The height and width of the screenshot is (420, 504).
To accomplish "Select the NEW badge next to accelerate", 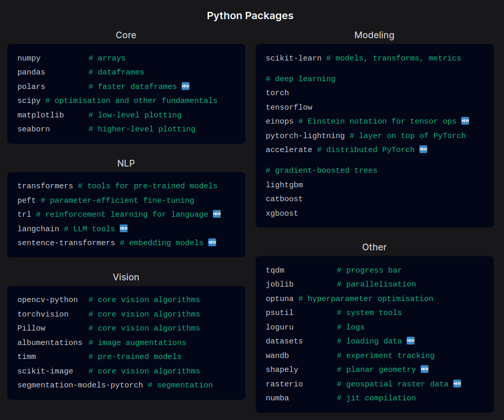I will click(422, 149).
